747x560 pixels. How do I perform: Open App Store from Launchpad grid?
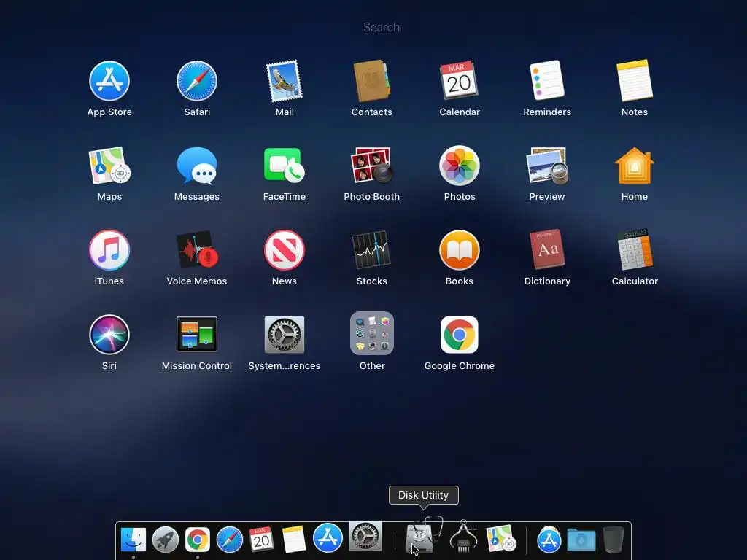tap(109, 81)
